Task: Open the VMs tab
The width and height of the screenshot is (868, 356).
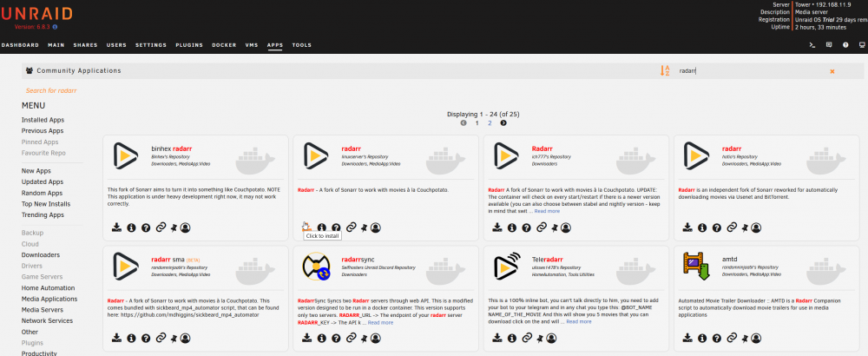Action: coord(252,45)
